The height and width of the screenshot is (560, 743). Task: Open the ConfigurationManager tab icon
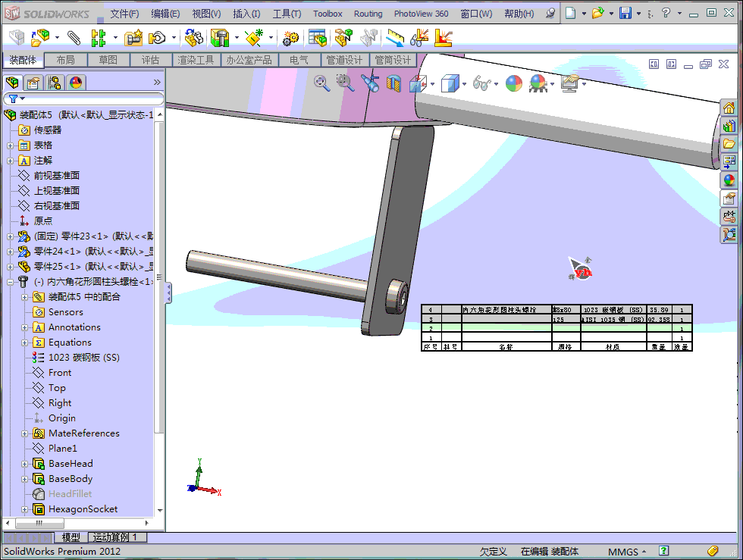pos(55,83)
